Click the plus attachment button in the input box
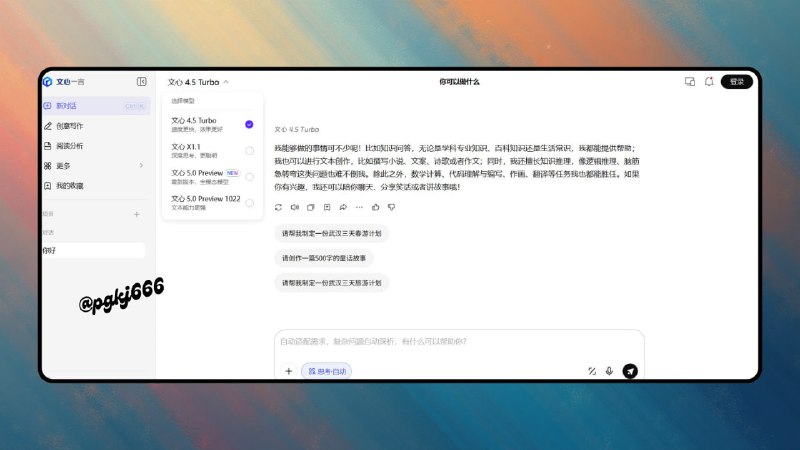The height and width of the screenshot is (450, 800). tap(289, 371)
